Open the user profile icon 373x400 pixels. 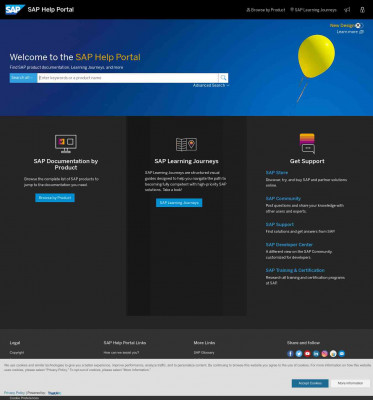coord(362,10)
